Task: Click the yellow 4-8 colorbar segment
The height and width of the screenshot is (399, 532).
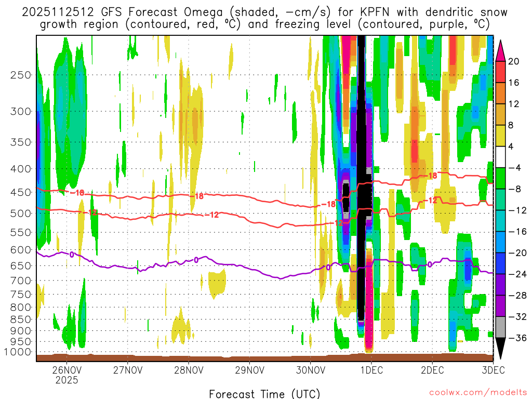Action: pos(500,136)
